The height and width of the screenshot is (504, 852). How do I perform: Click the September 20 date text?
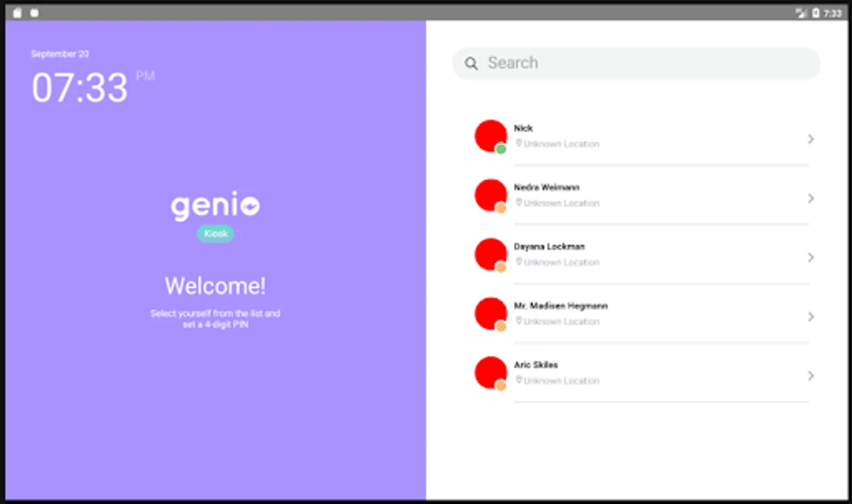tap(60, 54)
